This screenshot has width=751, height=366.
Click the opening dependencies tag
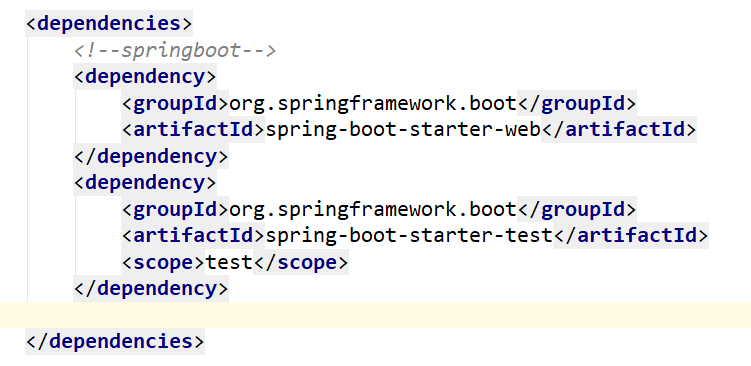tap(109, 23)
